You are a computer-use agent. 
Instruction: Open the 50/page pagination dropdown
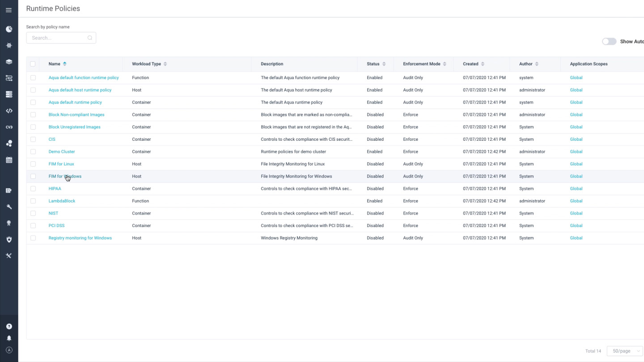tap(625, 351)
